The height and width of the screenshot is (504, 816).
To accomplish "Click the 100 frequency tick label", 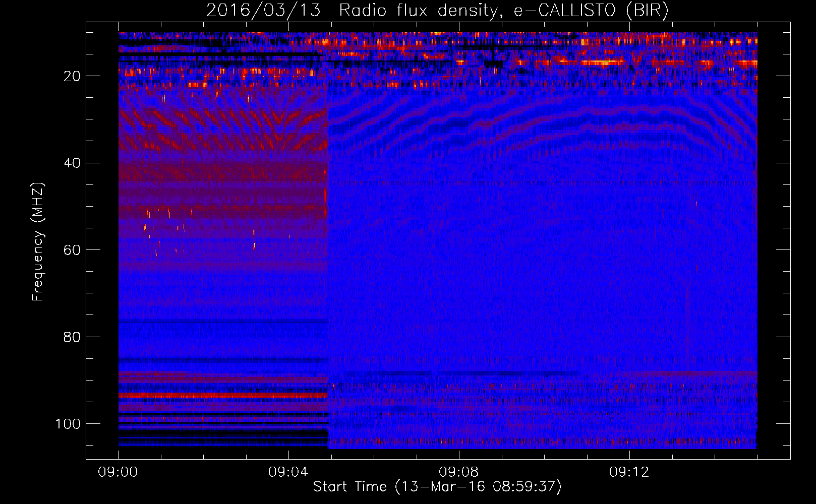I will (x=69, y=424).
